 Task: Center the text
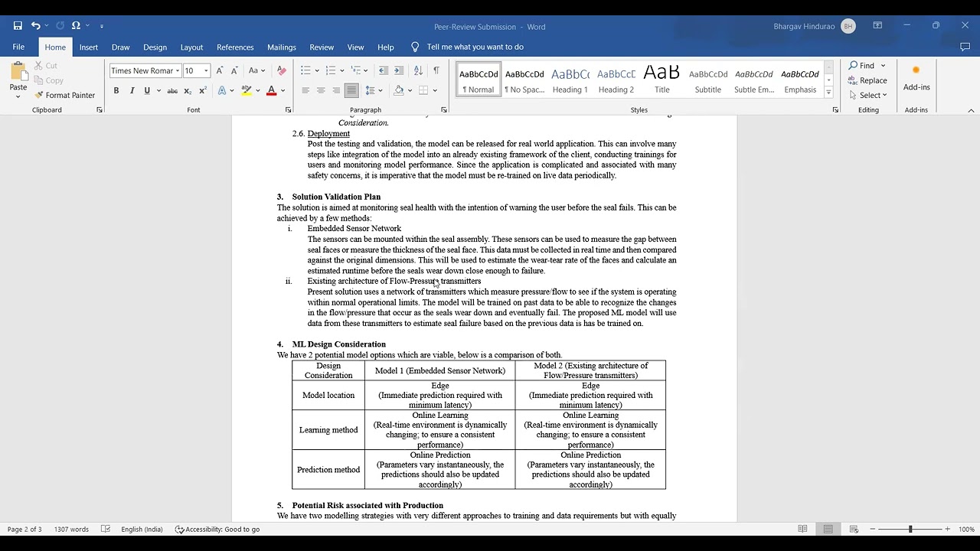321,90
